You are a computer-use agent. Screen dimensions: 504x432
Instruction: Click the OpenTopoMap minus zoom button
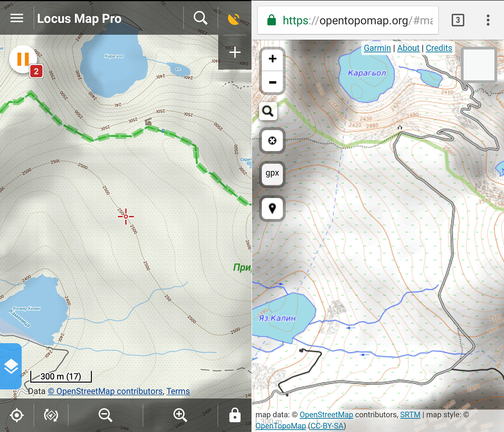[x=272, y=82]
